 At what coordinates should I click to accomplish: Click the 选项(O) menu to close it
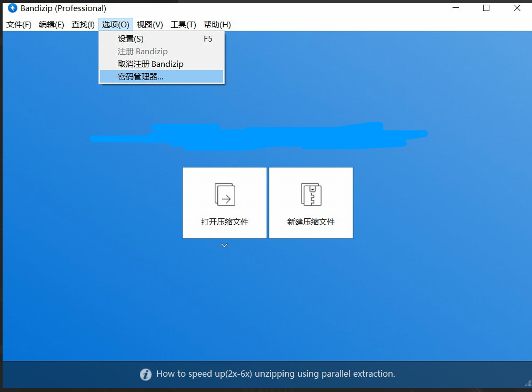pos(115,24)
